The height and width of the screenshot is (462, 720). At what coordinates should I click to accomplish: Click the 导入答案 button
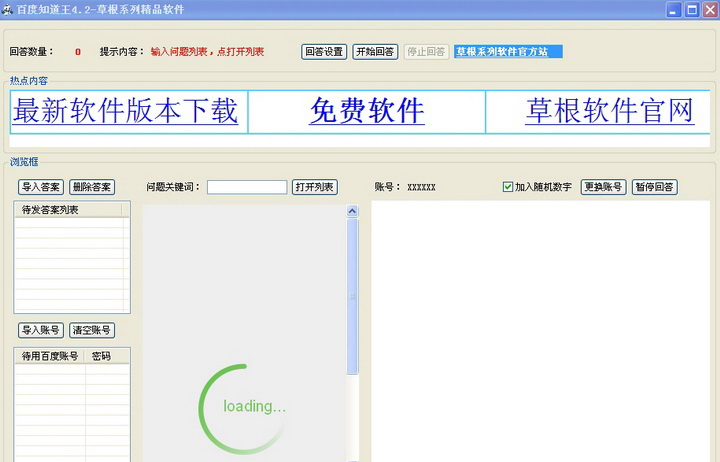coord(41,187)
